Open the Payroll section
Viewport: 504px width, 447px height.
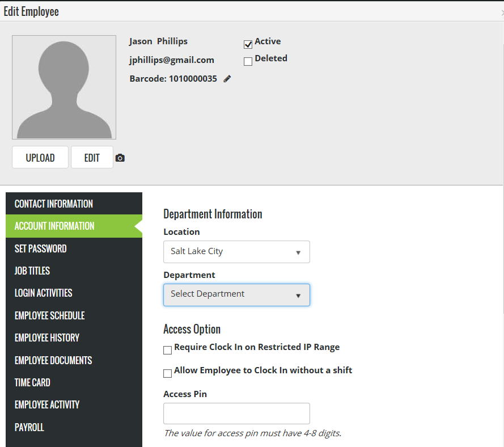coord(29,427)
